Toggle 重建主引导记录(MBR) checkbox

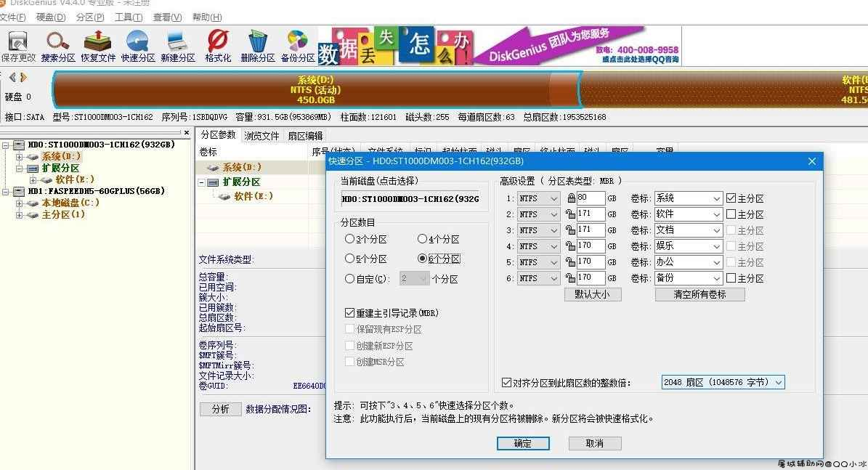pyautogui.click(x=349, y=313)
